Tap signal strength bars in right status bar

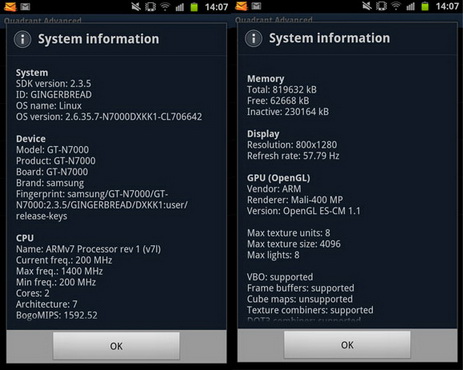(411, 6)
